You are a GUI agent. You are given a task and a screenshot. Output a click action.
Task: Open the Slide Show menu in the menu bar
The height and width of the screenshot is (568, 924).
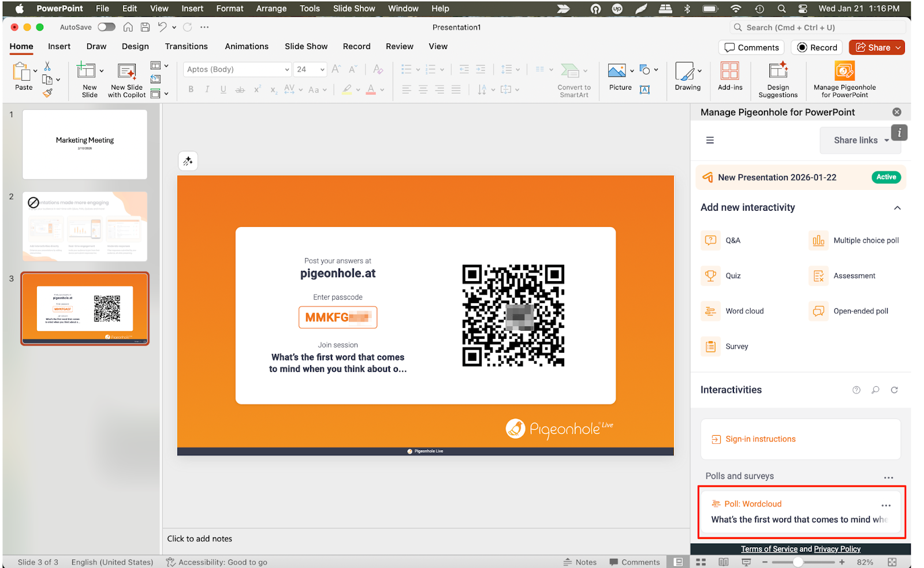tap(353, 9)
